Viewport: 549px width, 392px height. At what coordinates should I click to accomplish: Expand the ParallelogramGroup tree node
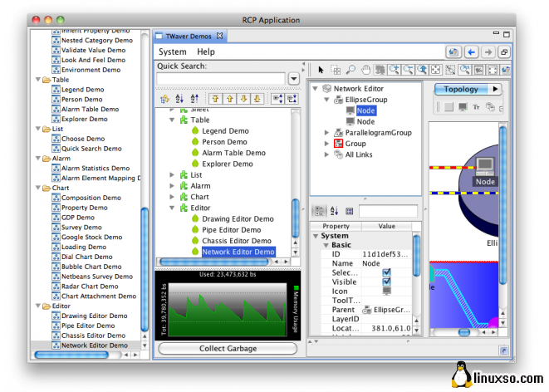(x=326, y=133)
